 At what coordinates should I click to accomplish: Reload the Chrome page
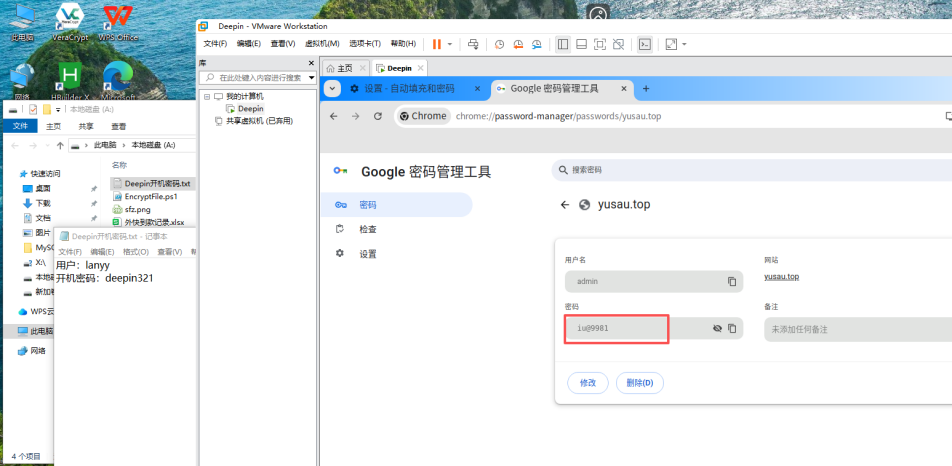click(x=378, y=116)
